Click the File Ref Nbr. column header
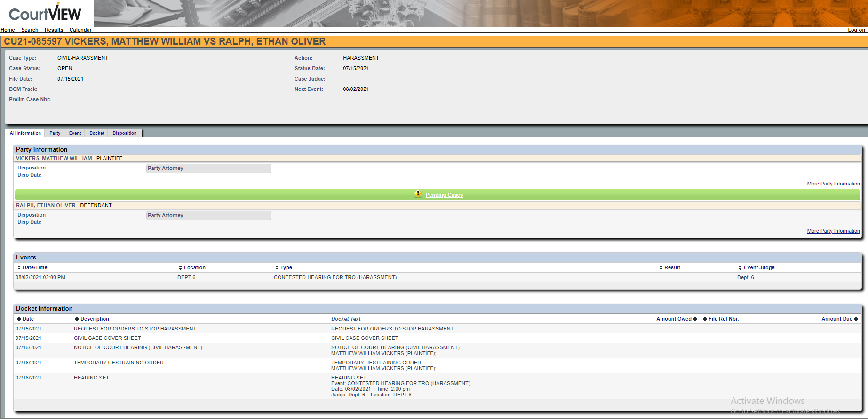Screen dimensions: 868x419 coord(724,319)
